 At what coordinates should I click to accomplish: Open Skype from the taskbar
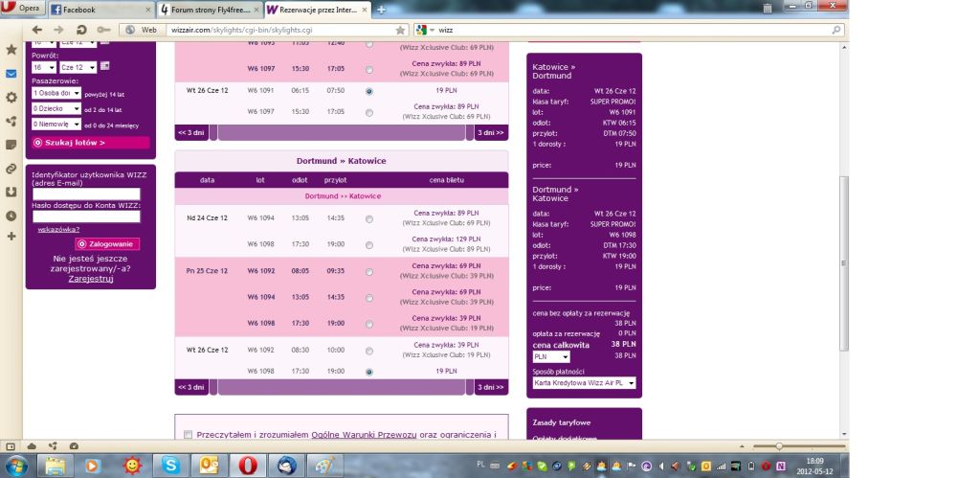[170, 466]
